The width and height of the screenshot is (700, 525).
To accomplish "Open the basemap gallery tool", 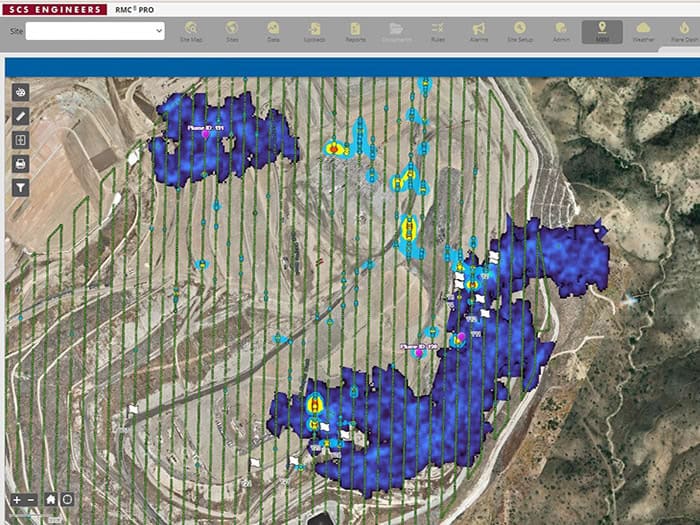I will (x=21, y=92).
